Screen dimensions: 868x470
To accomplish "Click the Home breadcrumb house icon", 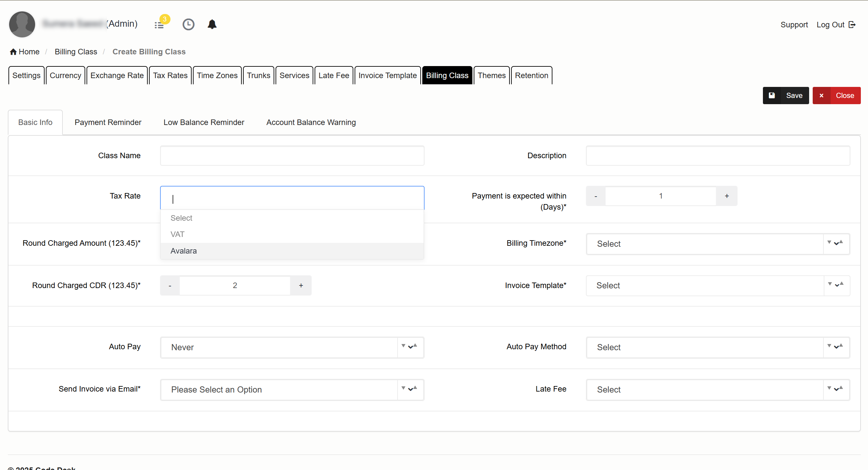I will coord(13,51).
